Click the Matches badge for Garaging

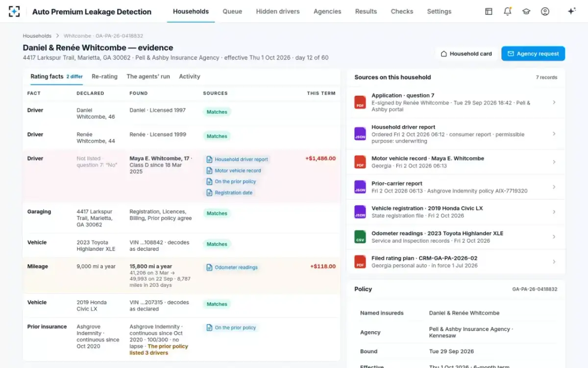[x=217, y=213]
